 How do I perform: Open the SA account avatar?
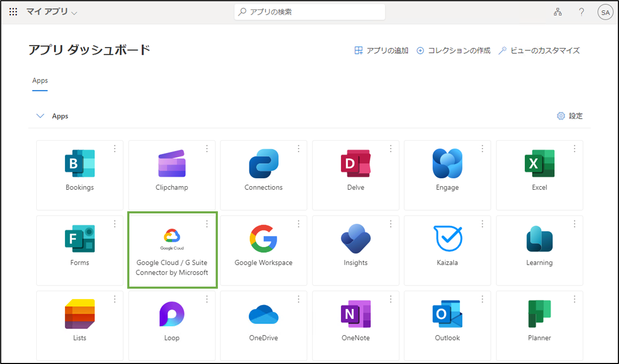coord(605,12)
